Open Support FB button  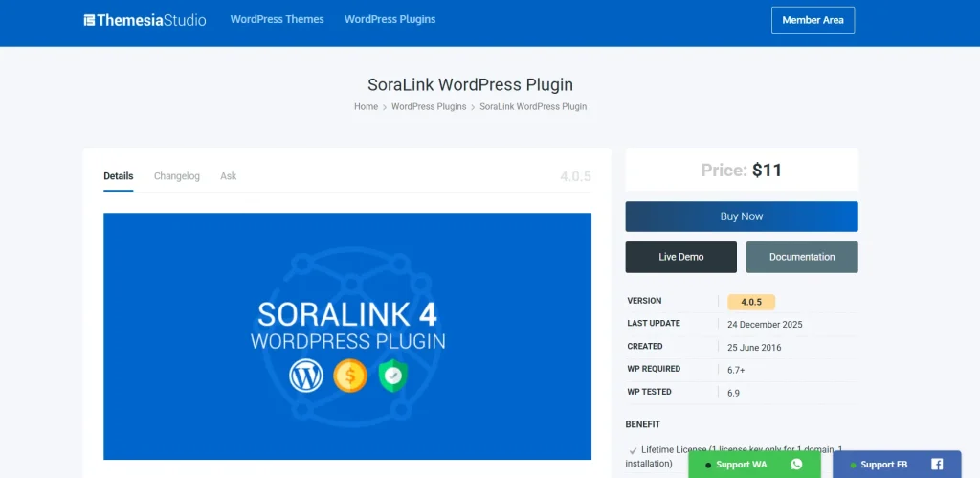897,465
